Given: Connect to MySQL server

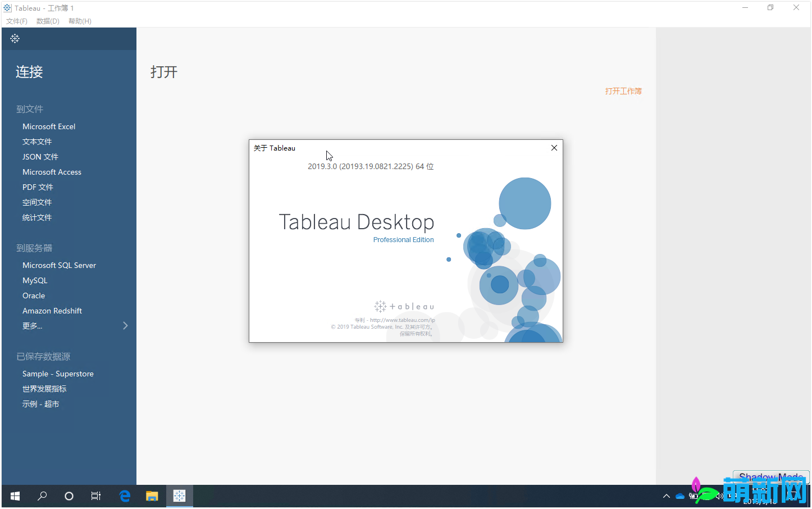Looking at the screenshot, I should (x=35, y=280).
